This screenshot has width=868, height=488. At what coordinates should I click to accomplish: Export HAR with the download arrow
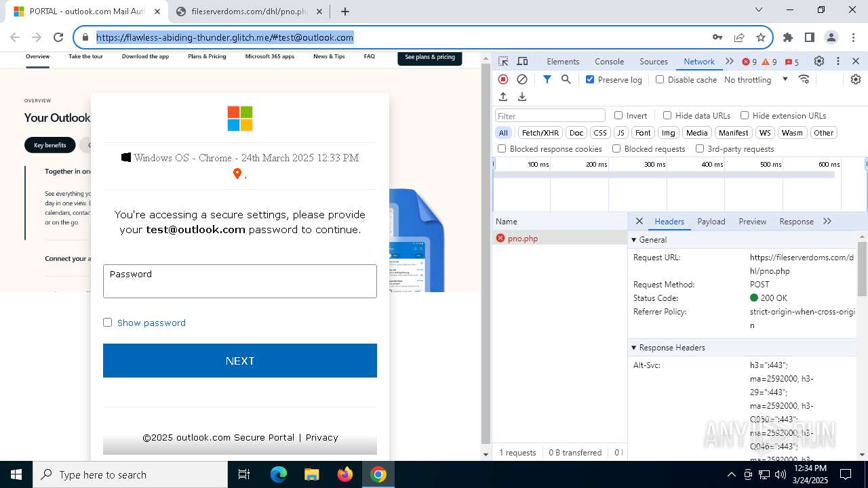pos(522,97)
